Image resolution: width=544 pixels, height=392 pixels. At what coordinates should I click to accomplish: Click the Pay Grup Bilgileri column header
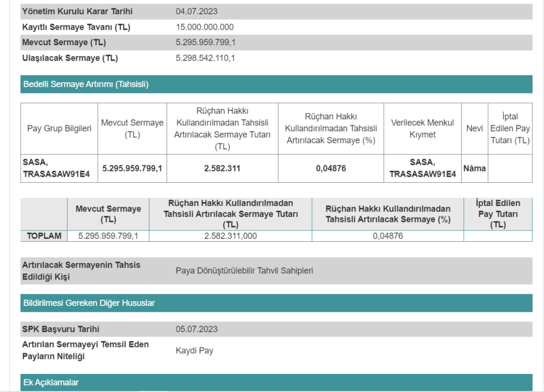click(x=59, y=129)
